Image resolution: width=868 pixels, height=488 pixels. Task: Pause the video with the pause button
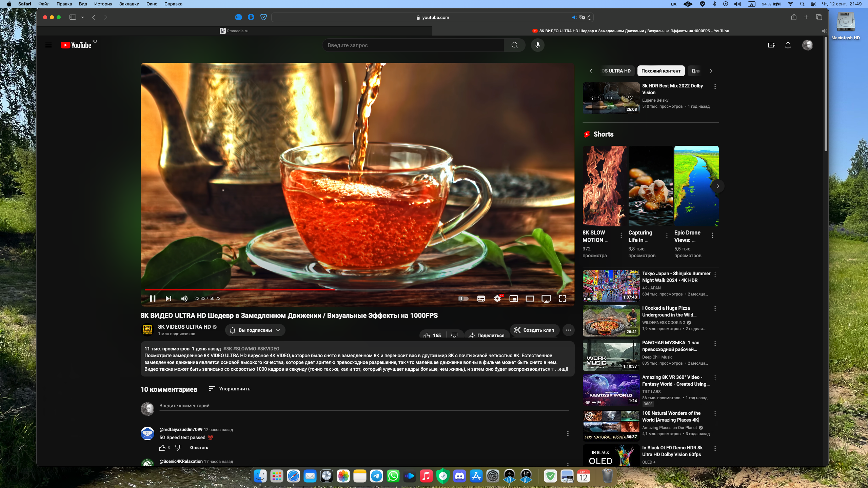click(153, 298)
